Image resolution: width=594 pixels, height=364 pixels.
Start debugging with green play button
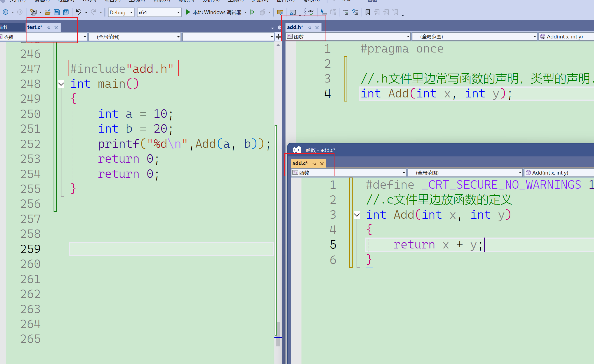[x=188, y=12]
